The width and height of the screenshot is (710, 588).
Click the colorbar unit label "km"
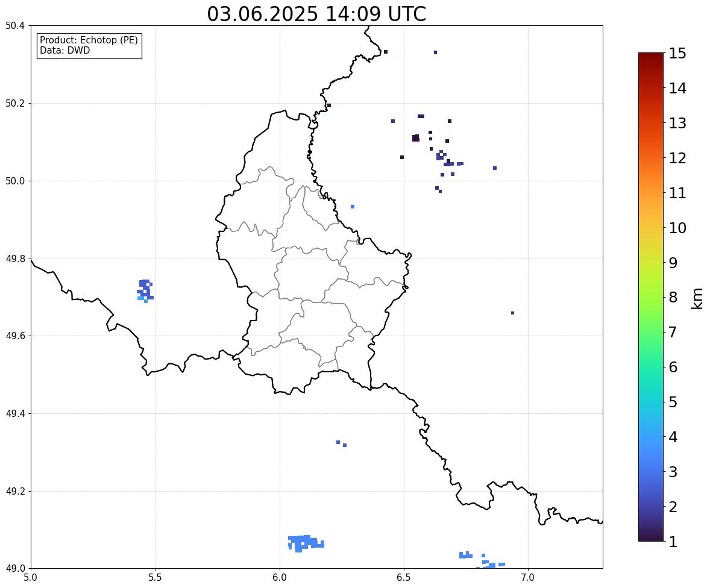tap(697, 298)
